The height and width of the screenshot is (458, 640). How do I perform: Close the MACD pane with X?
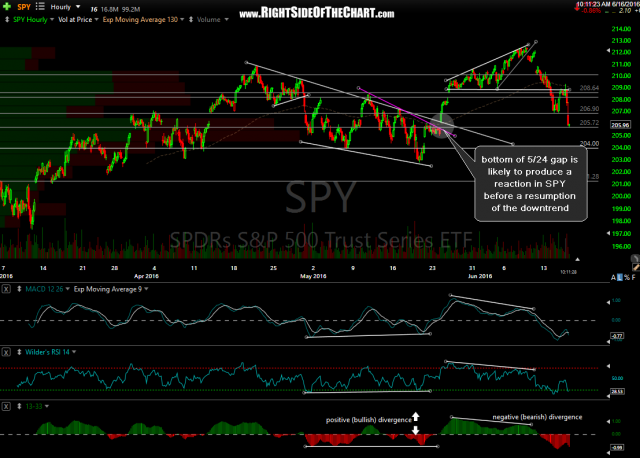click(x=6, y=289)
